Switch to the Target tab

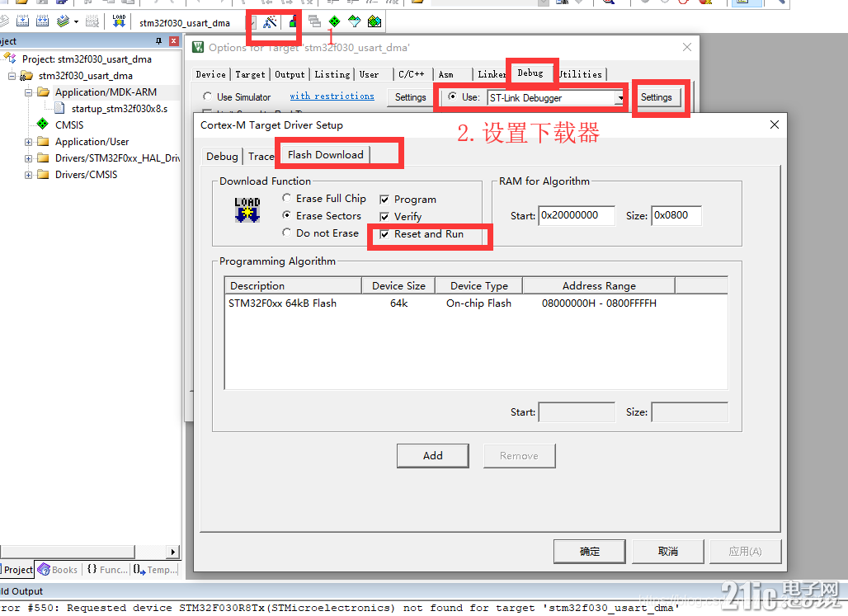[250, 75]
